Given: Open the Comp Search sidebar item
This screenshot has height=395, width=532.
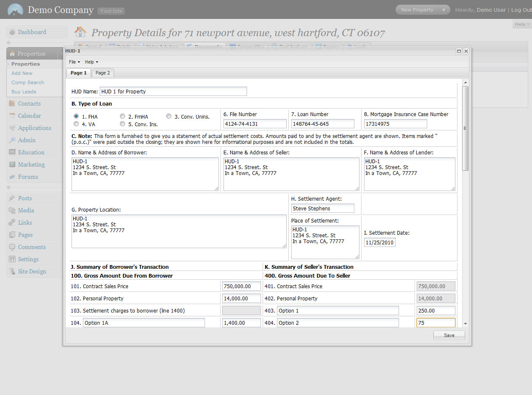Looking at the screenshot, I should click(28, 82).
